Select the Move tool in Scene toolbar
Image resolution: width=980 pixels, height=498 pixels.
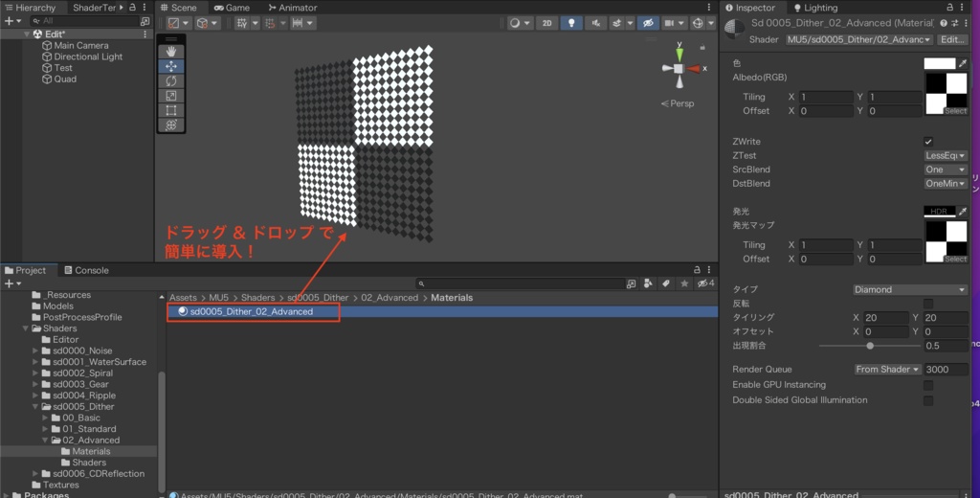pos(170,66)
